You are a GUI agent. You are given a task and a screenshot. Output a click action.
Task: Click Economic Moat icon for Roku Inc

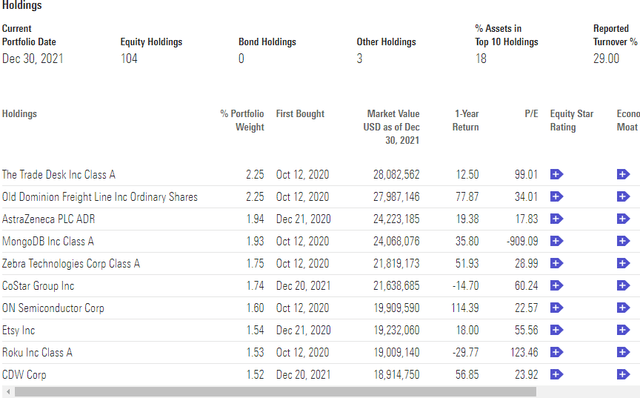(623, 352)
